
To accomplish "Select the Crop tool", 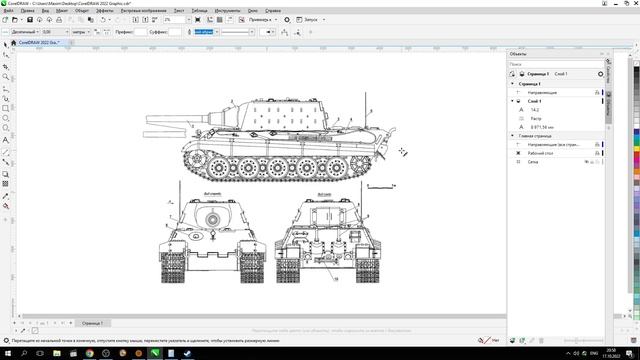I will pyautogui.click(x=6, y=66).
